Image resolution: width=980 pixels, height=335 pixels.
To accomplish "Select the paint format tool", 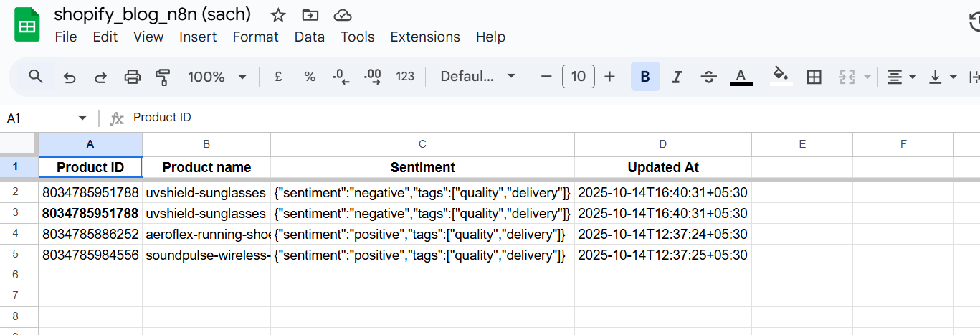I will coord(163,77).
